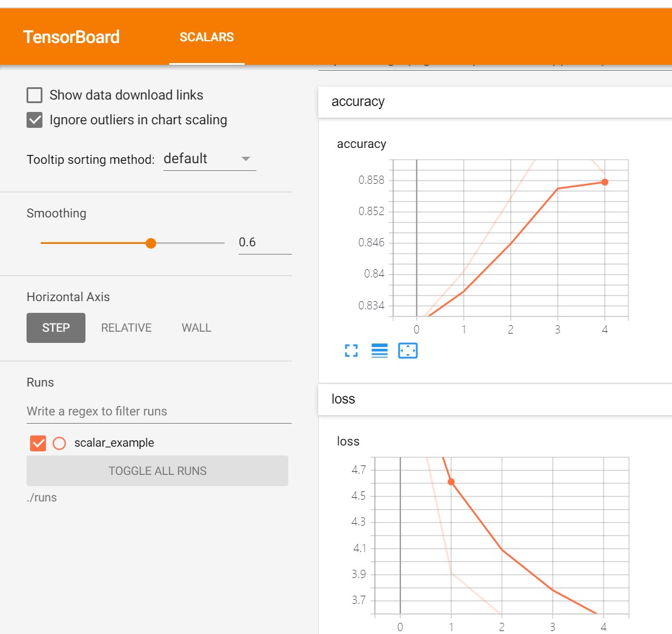Screen dimensions: 672x634
Task: Select WALL horizontal axis
Action: coord(196,328)
